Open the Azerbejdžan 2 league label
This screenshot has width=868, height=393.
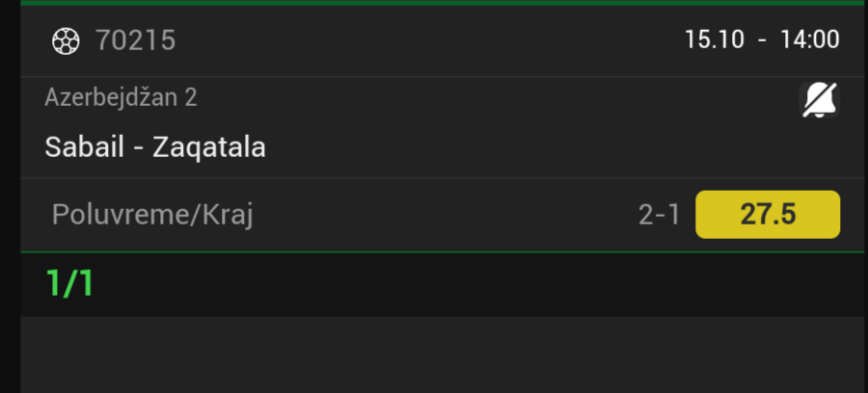[121, 97]
